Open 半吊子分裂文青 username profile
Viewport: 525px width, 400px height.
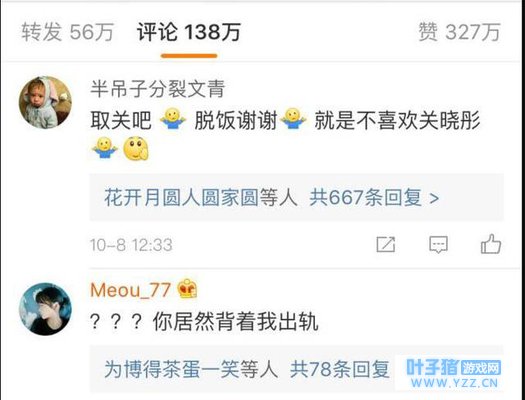(x=157, y=89)
